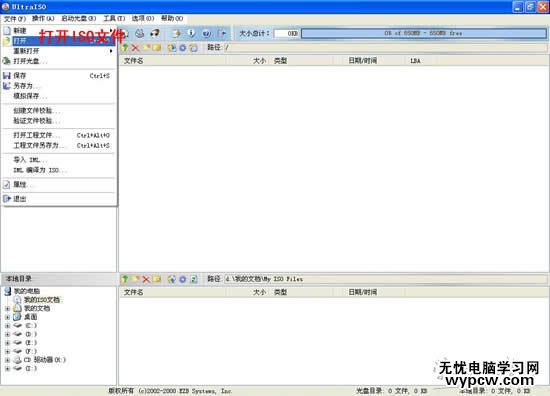Screen dimensions: 550x396
Task: Expand the 我的文档 tree node
Action: point(7,309)
